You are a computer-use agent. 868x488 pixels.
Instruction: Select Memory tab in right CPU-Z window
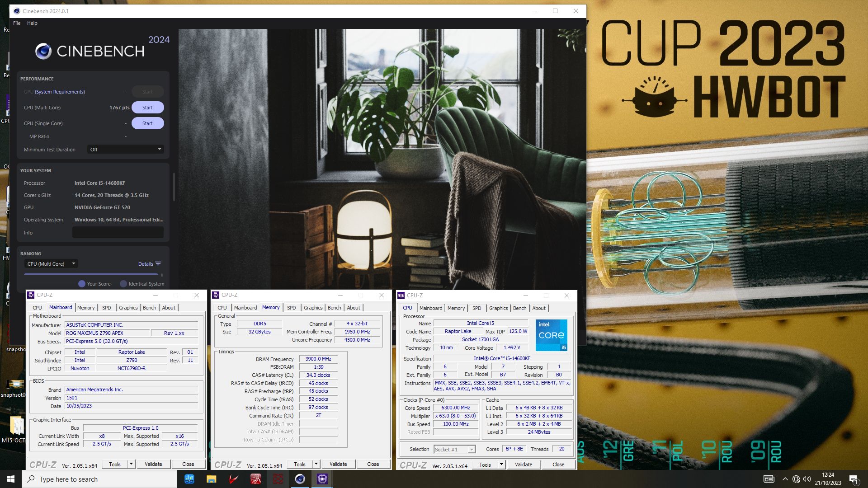[456, 308]
